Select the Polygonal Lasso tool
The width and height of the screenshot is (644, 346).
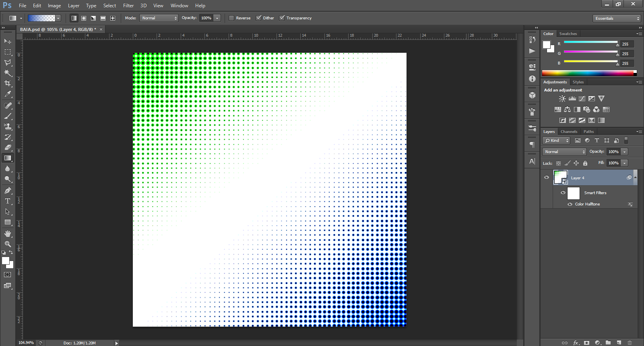coord(8,62)
